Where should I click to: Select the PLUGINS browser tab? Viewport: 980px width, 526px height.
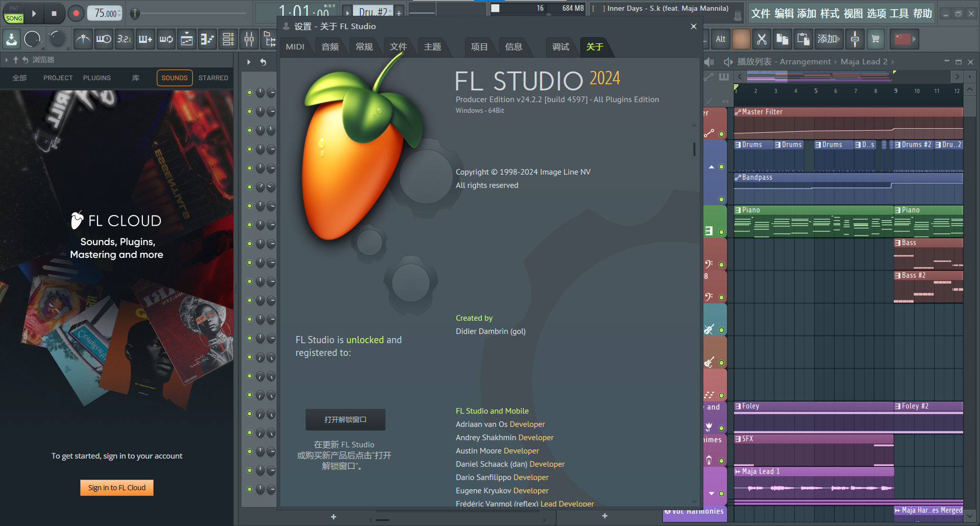[x=97, y=78]
